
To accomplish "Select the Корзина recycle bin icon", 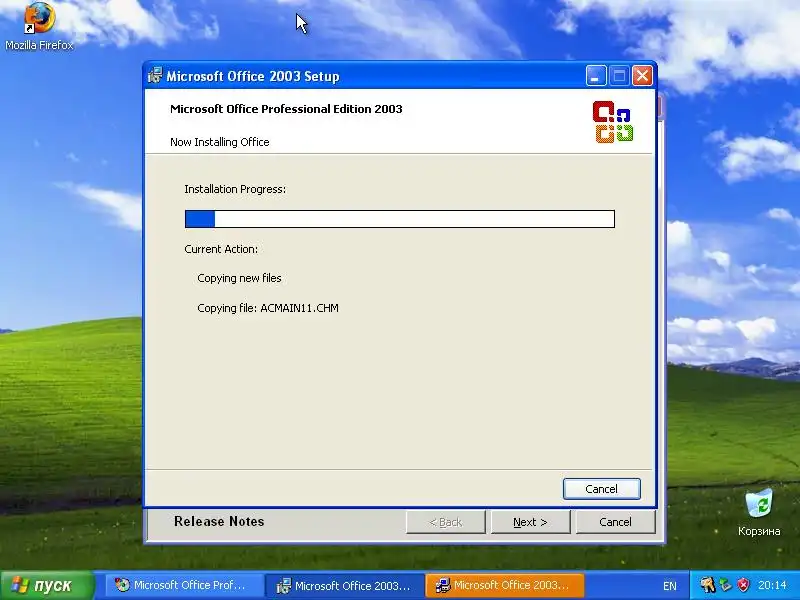I will [759, 512].
